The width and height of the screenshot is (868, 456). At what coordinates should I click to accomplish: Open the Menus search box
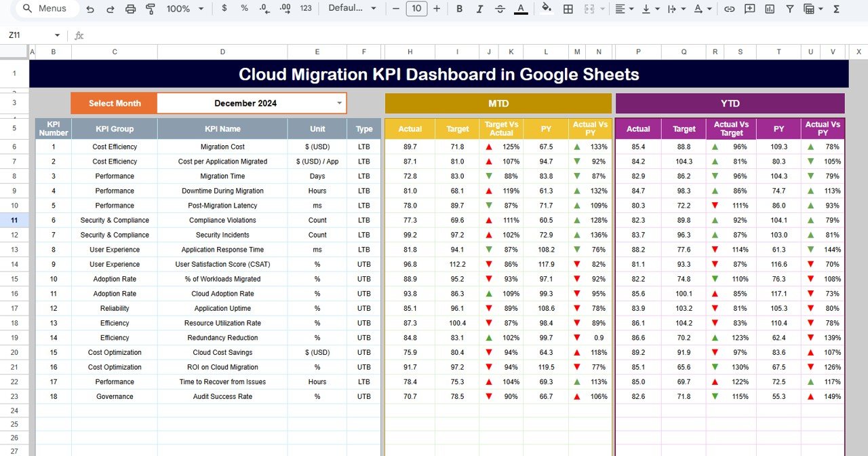(46, 9)
